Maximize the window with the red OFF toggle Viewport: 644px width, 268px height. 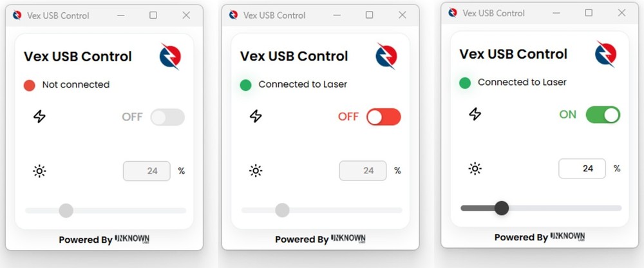click(369, 15)
